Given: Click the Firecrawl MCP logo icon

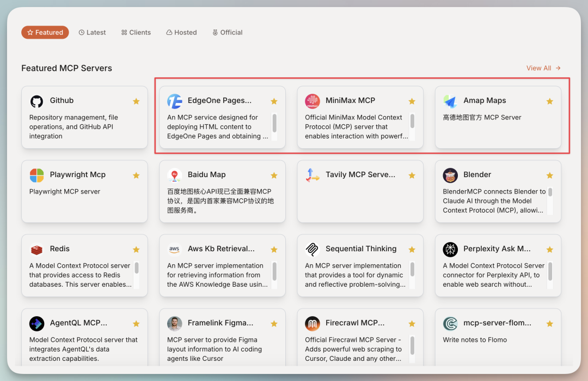Looking at the screenshot, I should (x=313, y=324).
